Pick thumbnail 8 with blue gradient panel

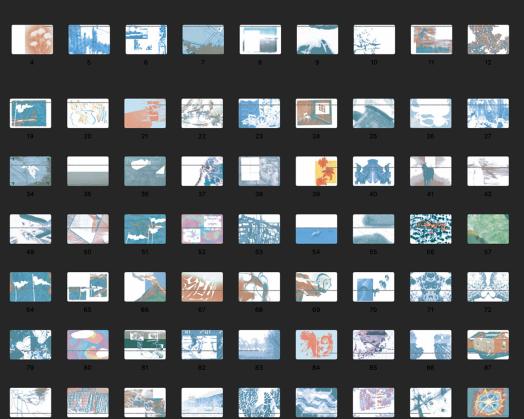pos(260,39)
